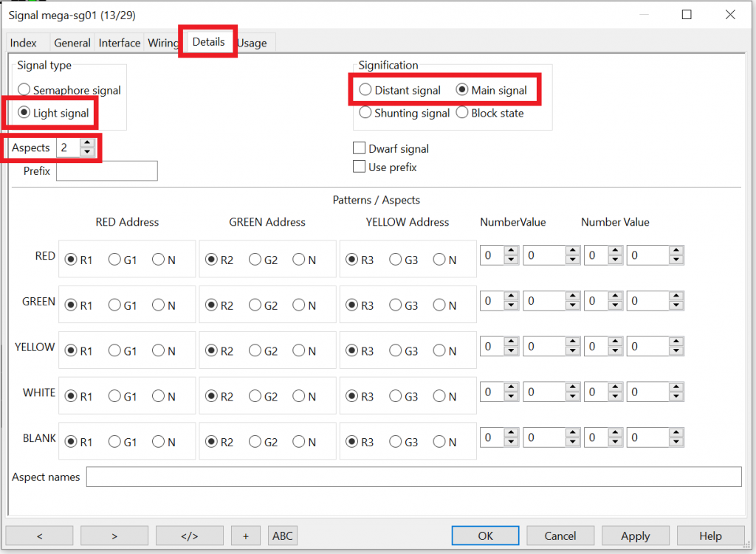Screen dimensions: 756x554
Task: Choose Distant signal signification
Action: [x=365, y=90]
